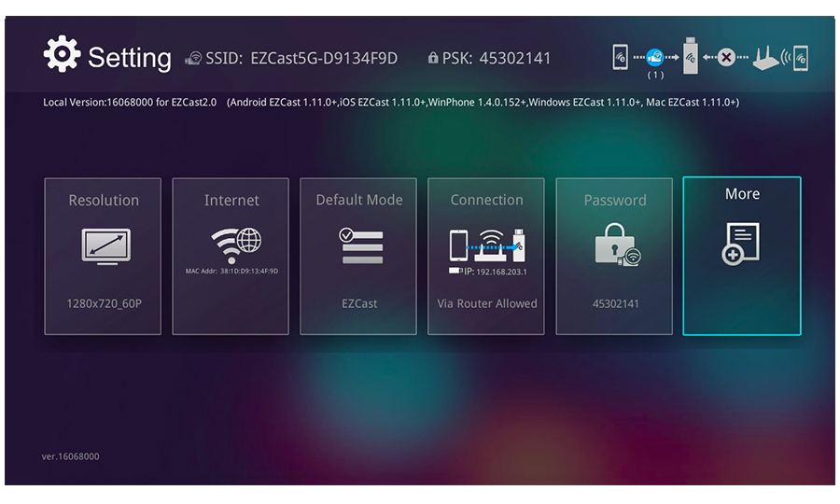Click the Android EZCast 1.11.0+ compatibility text

click(x=283, y=103)
